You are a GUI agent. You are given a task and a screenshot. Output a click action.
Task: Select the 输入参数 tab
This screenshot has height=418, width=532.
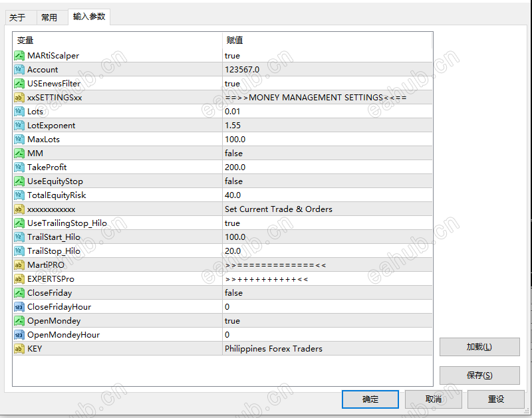89,17
